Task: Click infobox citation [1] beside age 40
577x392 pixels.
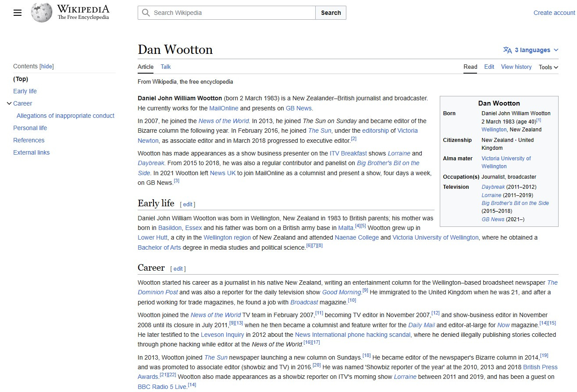Action: click(x=538, y=120)
